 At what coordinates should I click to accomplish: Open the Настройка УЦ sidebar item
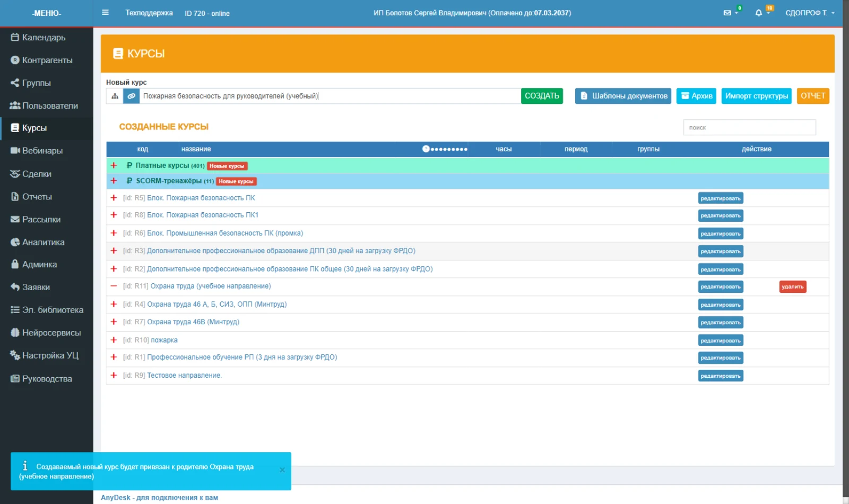point(45,355)
